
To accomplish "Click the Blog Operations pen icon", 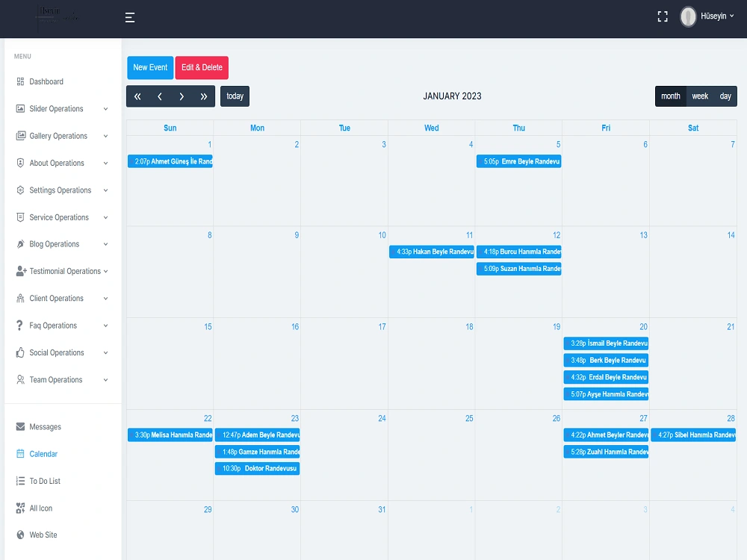I will tap(20, 244).
